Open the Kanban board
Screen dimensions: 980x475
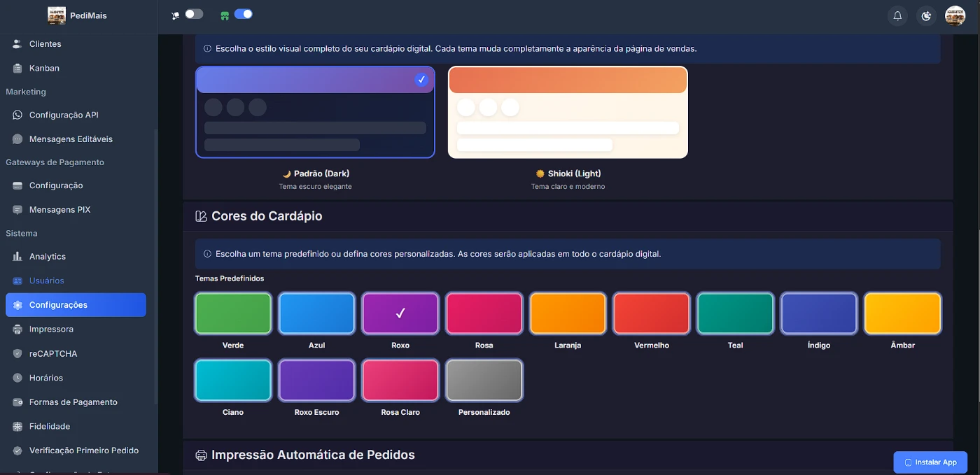(x=44, y=69)
